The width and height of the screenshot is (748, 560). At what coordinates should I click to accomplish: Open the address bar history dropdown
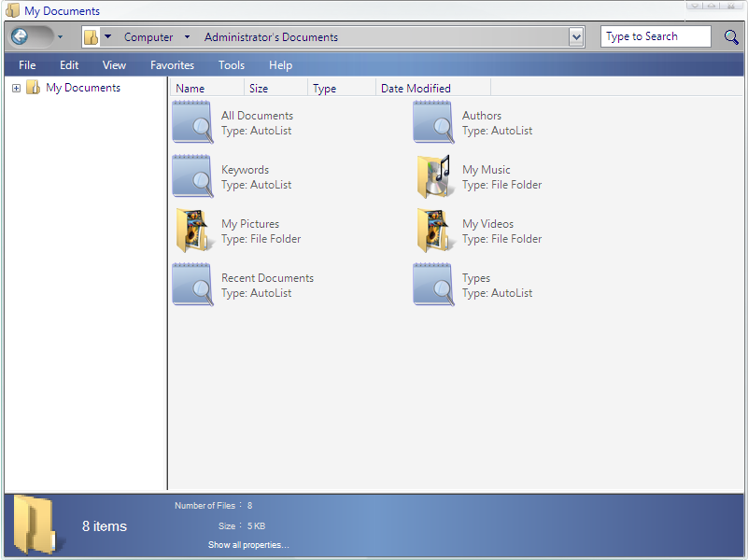(x=576, y=37)
